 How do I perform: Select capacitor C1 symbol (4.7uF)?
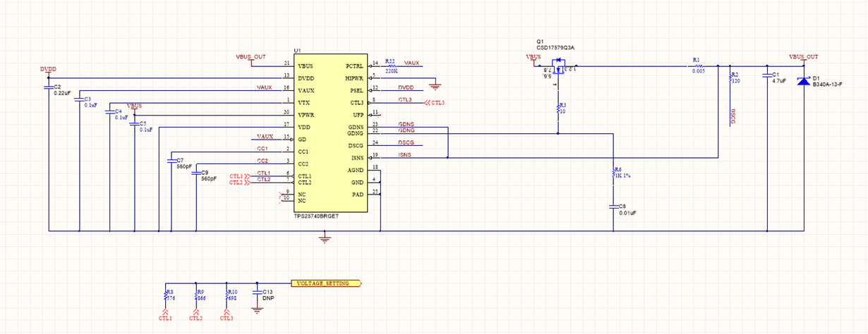tap(767, 75)
